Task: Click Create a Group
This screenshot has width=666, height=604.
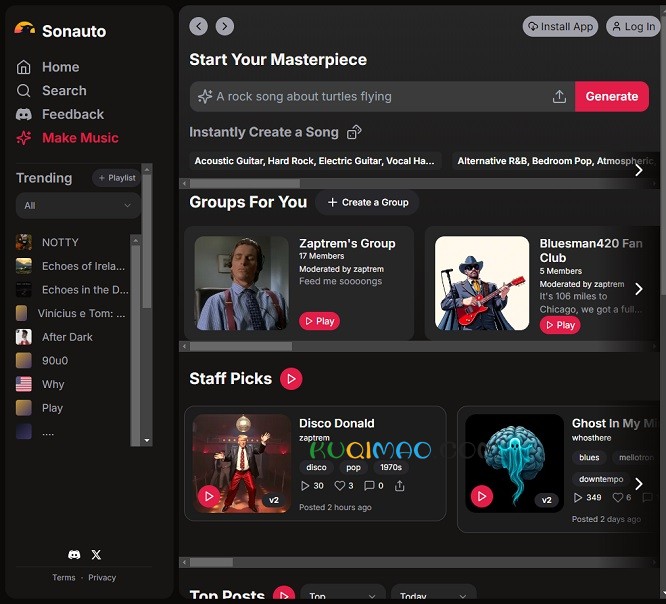Action: pyautogui.click(x=367, y=203)
